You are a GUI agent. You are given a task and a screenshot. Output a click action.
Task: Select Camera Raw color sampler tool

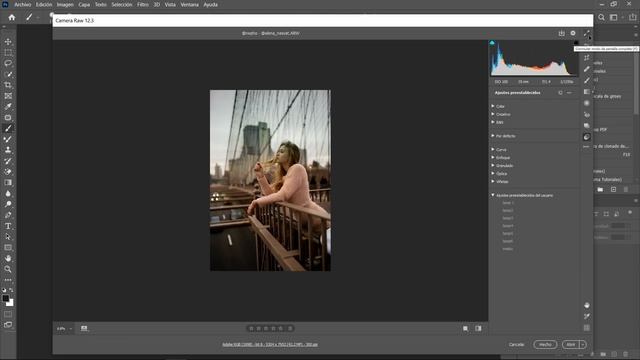[587, 317]
